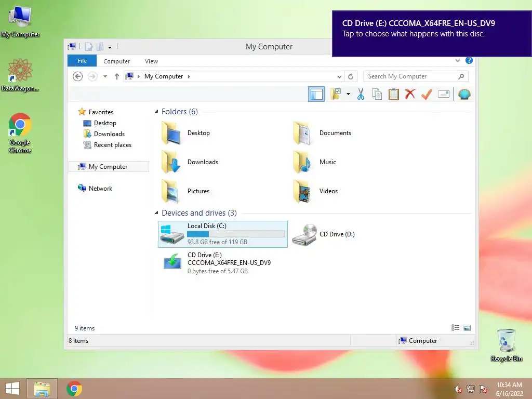
Task: Click the Action Center flag icon
Action: (x=483, y=389)
